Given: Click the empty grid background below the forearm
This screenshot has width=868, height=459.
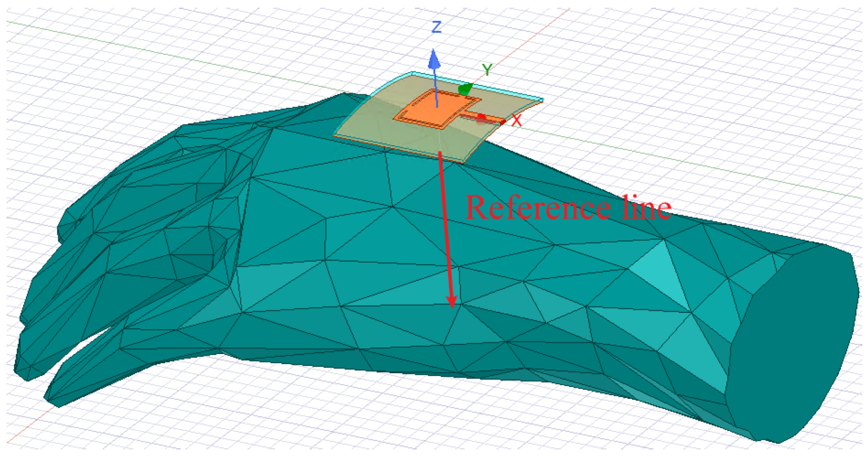Looking at the screenshot, I should (x=330, y=418).
